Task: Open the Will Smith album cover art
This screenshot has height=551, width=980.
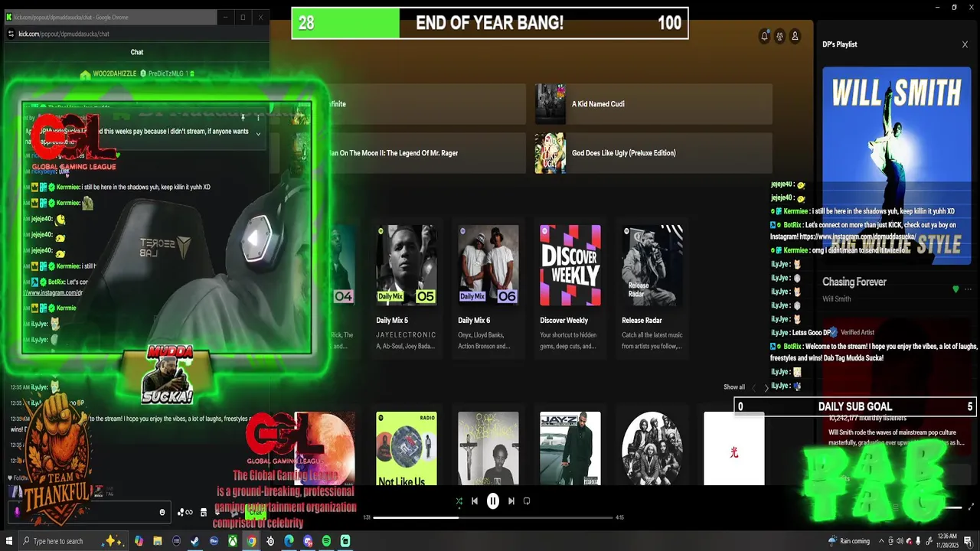Action: [x=897, y=166]
